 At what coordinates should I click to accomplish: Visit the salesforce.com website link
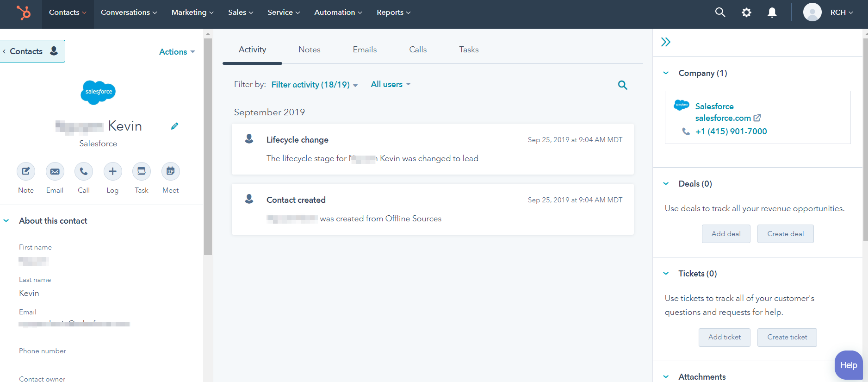tap(723, 118)
